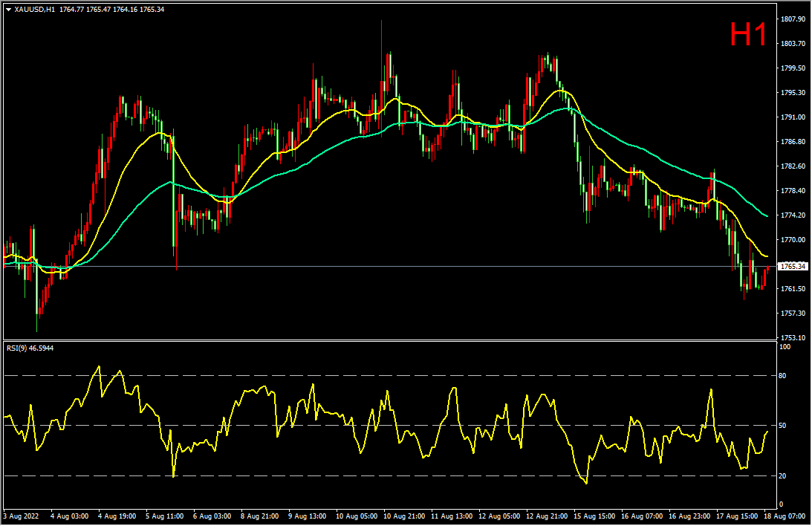Click the chart menu triangle beside XAUUSD,H1
This screenshot has width=812, height=526.
[9, 10]
